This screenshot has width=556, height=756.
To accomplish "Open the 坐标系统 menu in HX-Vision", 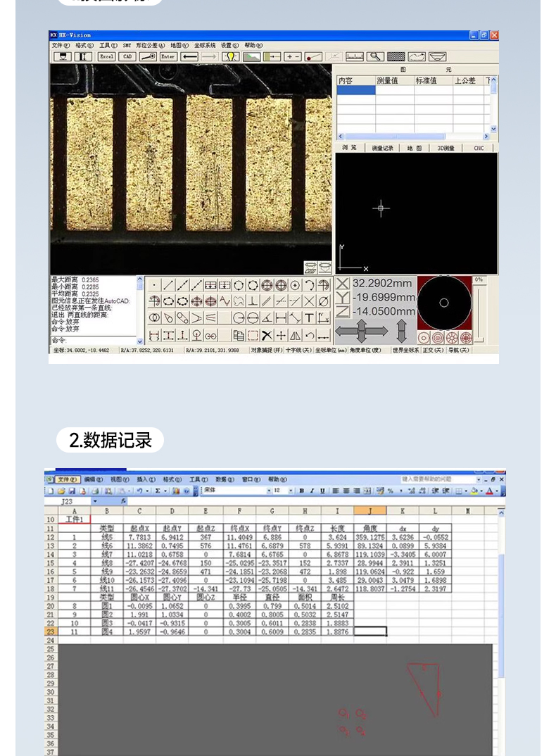I will [205, 45].
